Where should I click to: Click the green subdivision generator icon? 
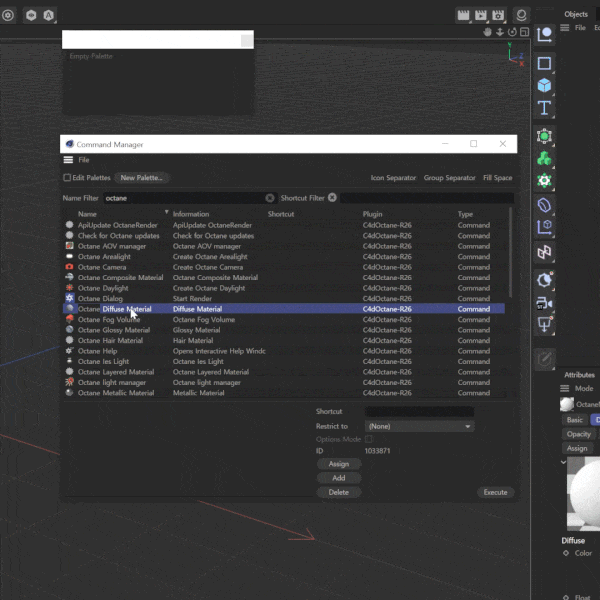pyautogui.click(x=544, y=136)
